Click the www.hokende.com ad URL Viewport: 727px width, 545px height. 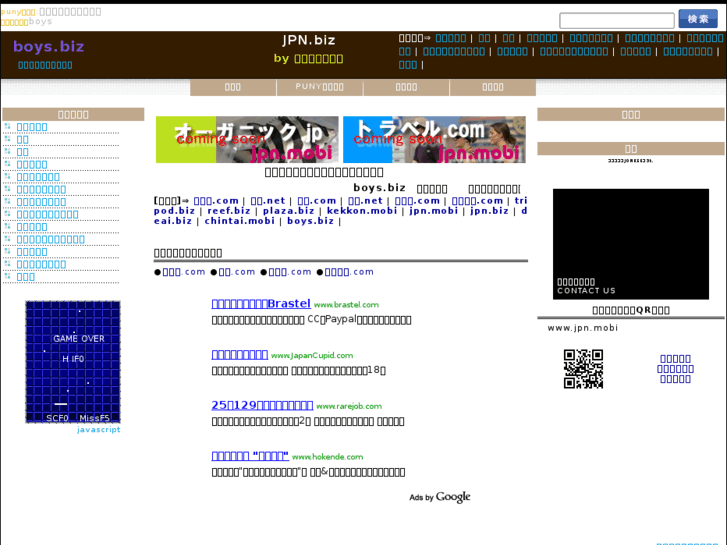(327, 457)
